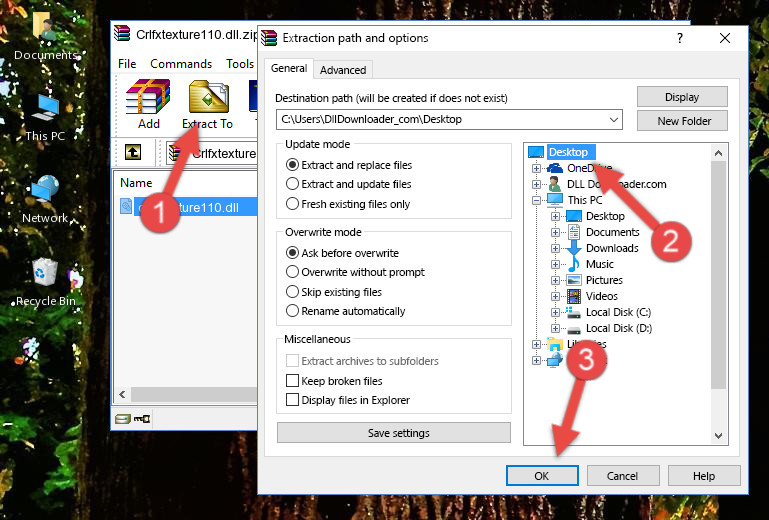The height and width of the screenshot is (520, 769).
Task: Select the Documents folder in the tree
Action: coord(613,232)
